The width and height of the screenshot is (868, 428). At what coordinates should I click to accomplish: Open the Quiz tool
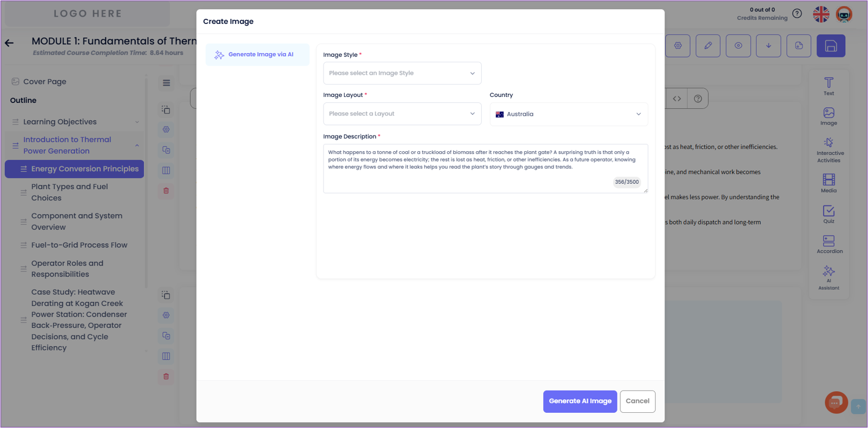pyautogui.click(x=828, y=214)
